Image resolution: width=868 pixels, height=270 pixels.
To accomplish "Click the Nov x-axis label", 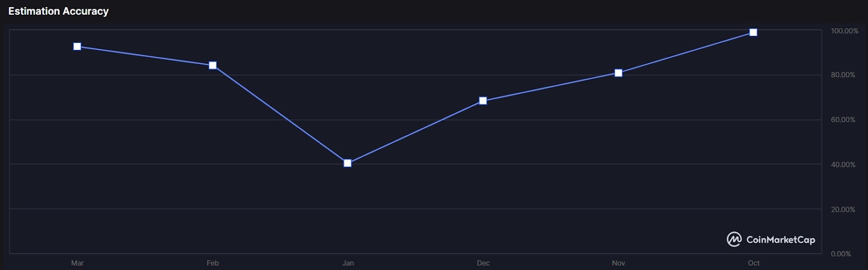I will [618, 263].
